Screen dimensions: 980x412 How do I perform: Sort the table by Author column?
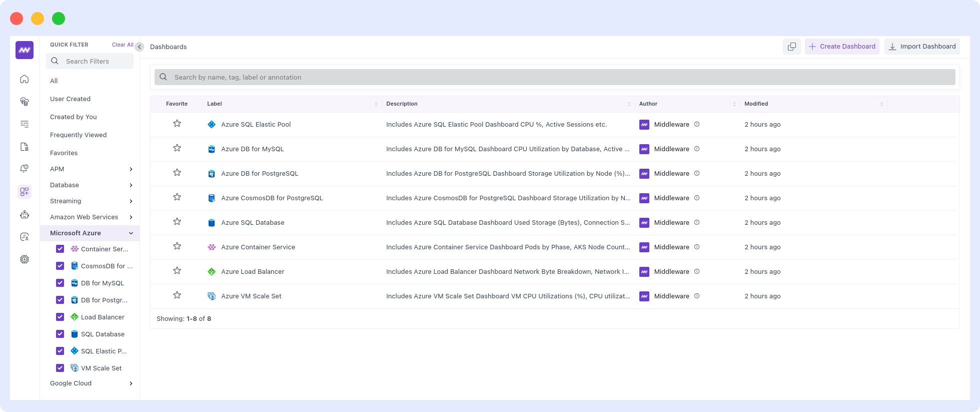pos(734,104)
